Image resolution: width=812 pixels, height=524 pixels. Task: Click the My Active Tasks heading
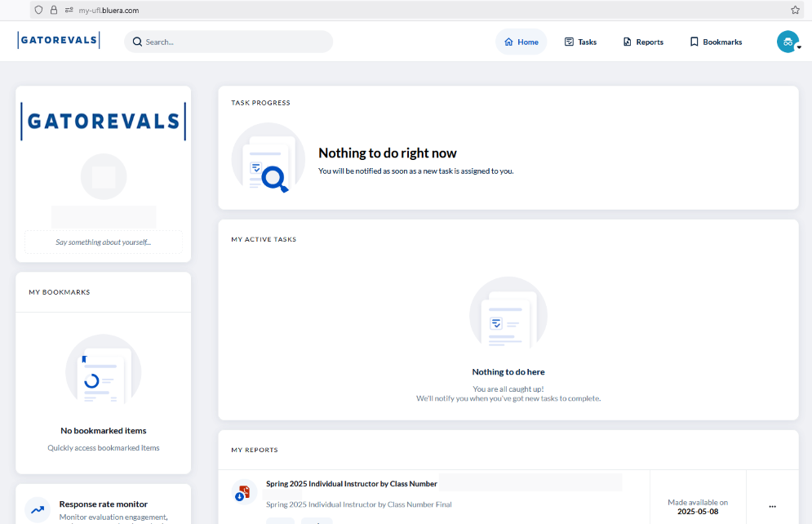pos(264,239)
